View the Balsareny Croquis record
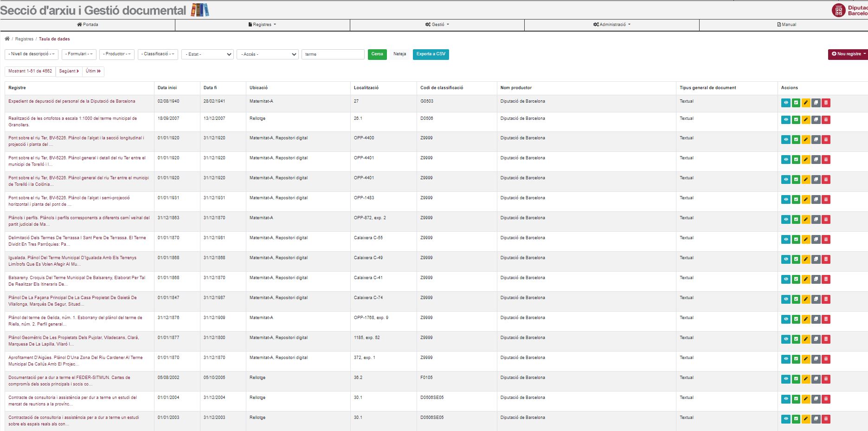868x431 pixels. pos(785,279)
